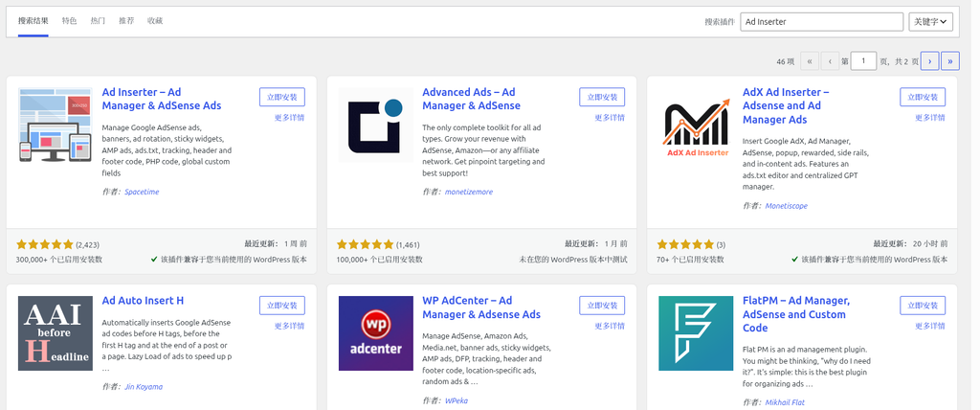Viewport: 980px width, 410px height.
Task: Open the Advanced Ads title link
Action: tap(471, 99)
